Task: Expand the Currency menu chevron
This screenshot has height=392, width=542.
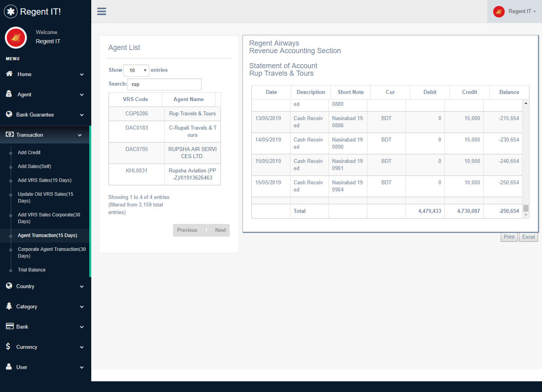Action: [82, 347]
